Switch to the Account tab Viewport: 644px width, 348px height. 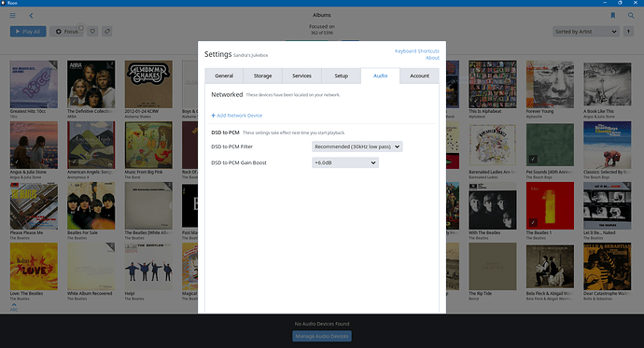(x=419, y=76)
